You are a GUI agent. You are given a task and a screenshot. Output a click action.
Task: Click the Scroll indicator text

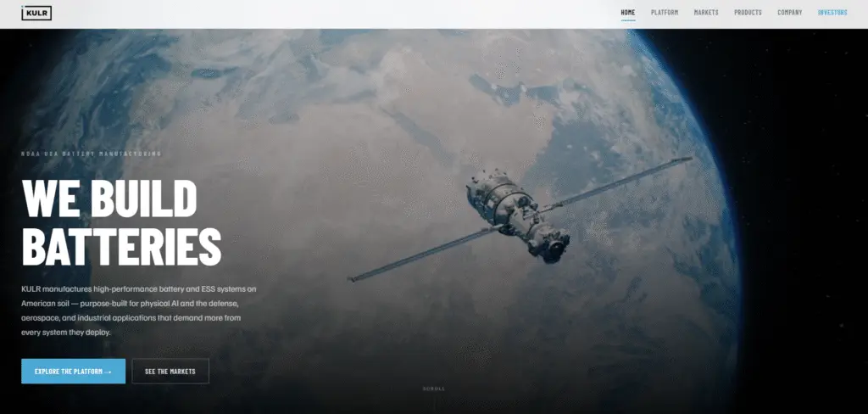coord(433,389)
